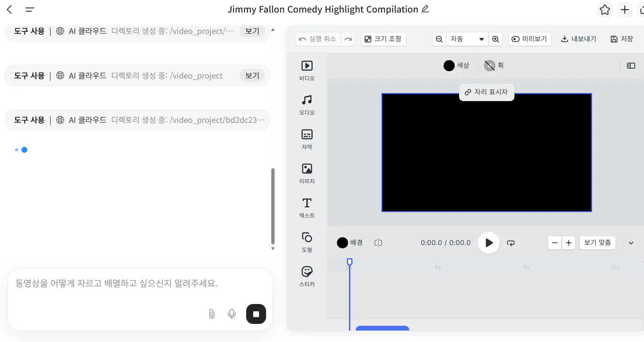Start voice input with microphone icon
Viewport: 644px width, 342px height.
pyautogui.click(x=232, y=314)
